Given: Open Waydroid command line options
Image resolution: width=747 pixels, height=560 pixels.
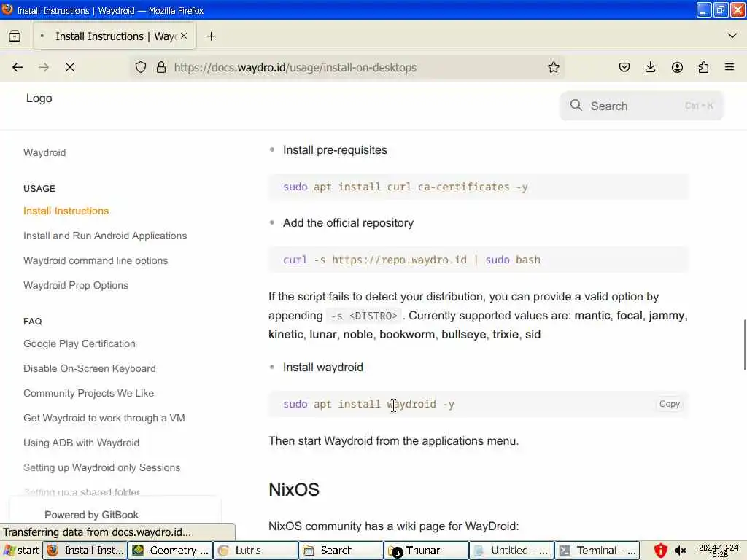Looking at the screenshot, I should [x=96, y=260].
